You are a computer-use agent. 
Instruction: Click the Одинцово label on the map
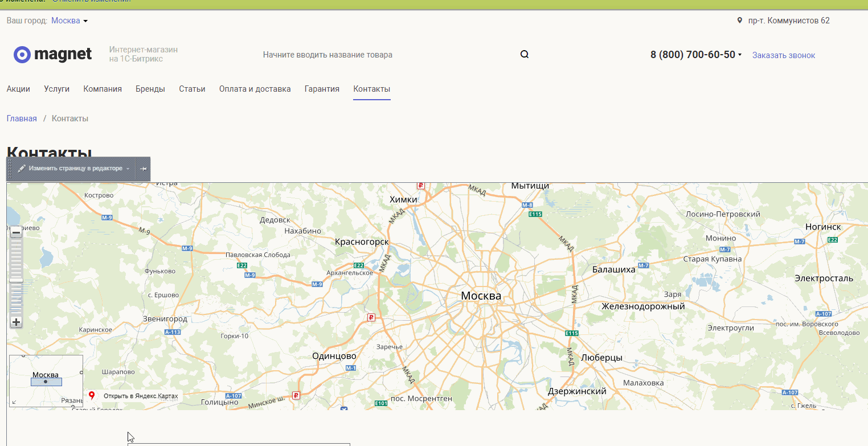tap(334, 356)
